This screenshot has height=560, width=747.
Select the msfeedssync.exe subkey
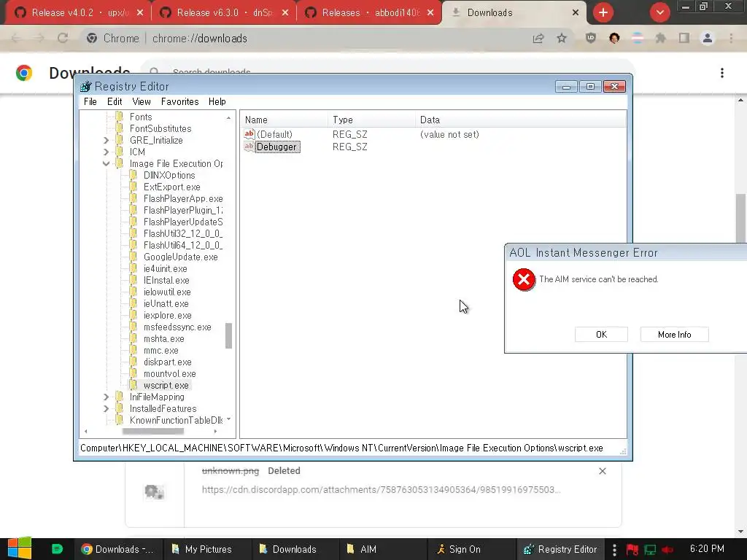tap(177, 327)
